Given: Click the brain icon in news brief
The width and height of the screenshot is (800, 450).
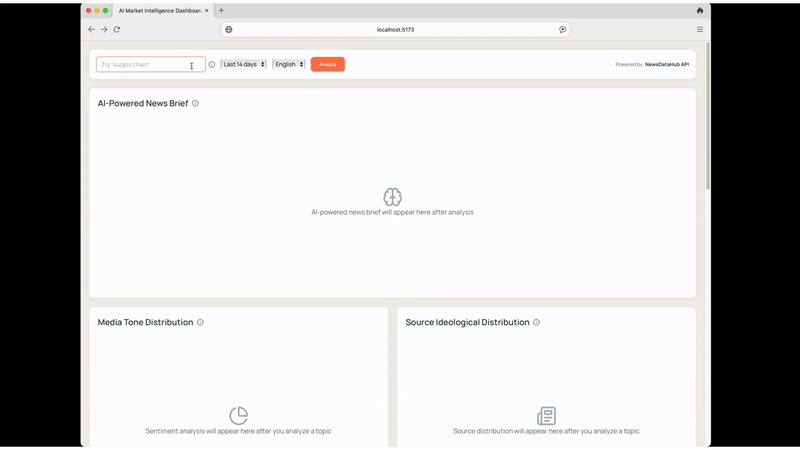Looking at the screenshot, I should 392,196.
